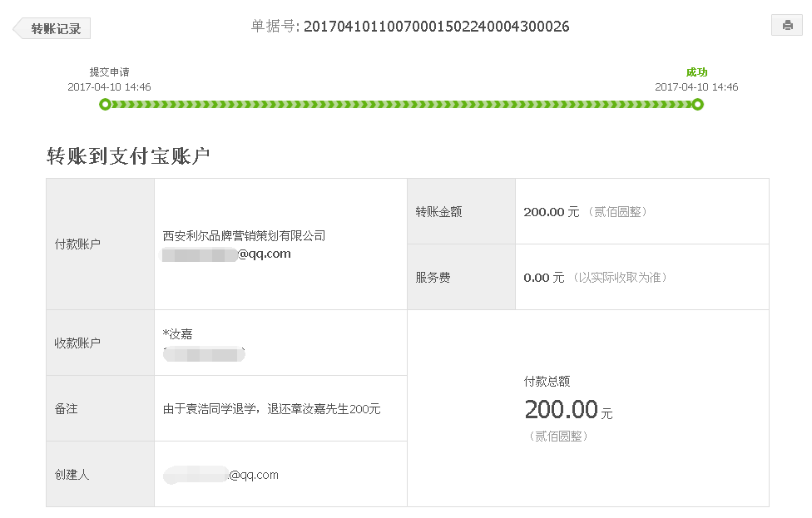Click the 创建人 label cell

[101, 474]
